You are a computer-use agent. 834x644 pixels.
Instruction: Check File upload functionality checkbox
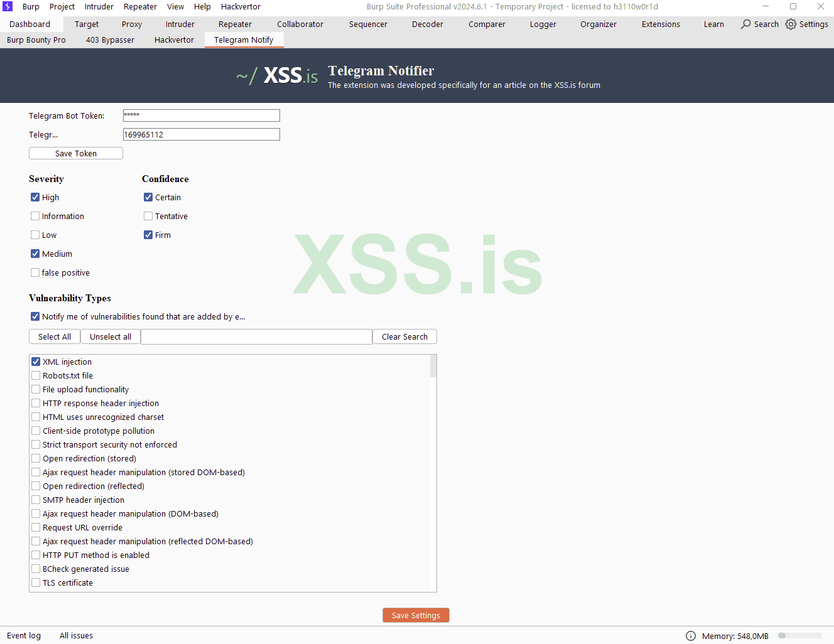point(36,389)
